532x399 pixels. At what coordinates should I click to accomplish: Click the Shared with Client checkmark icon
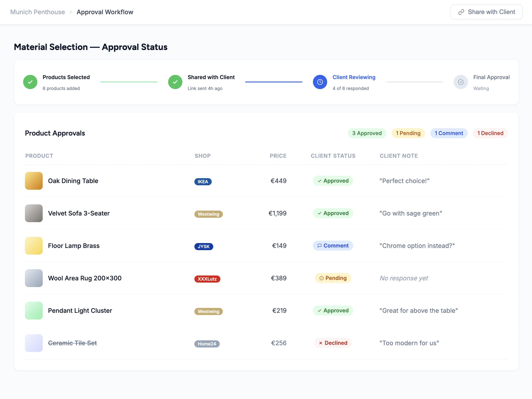pos(175,82)
